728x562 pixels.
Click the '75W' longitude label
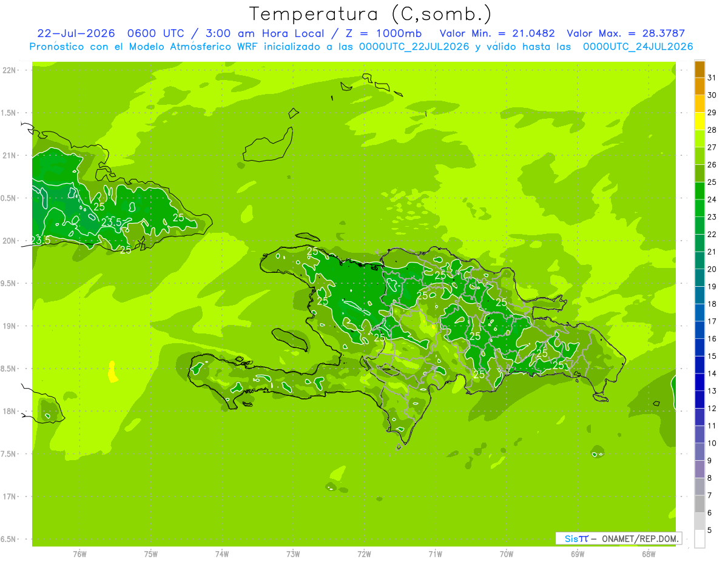coord(151,554)
